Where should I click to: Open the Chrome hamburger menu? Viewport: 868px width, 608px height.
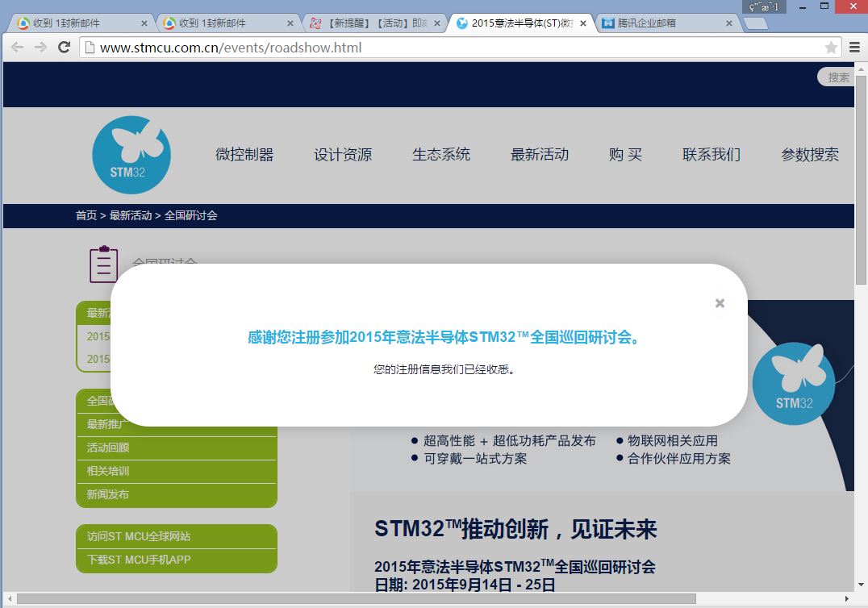[x=855, y=48]
